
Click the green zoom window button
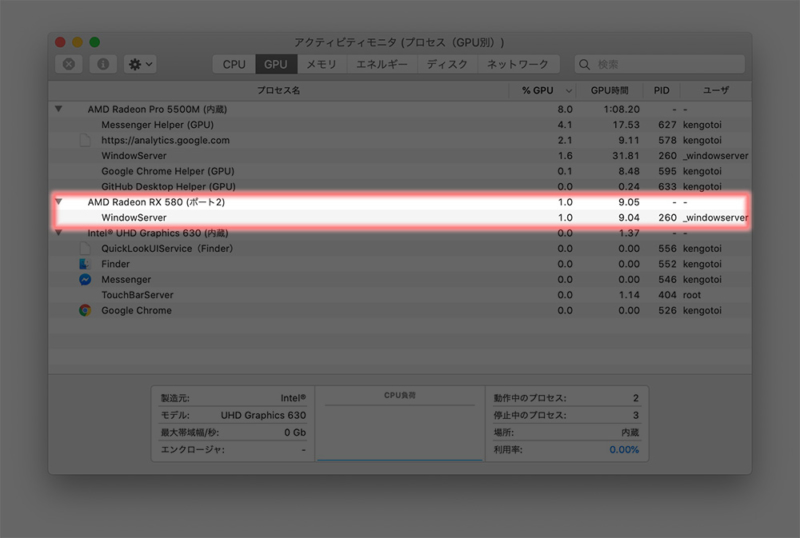pyautogui.click(x=94, y=42)
